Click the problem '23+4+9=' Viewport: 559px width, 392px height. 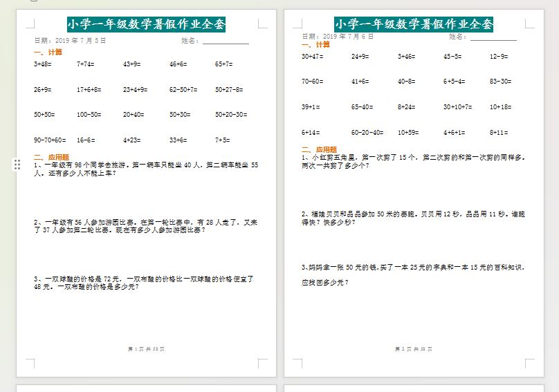pos(136,90)
